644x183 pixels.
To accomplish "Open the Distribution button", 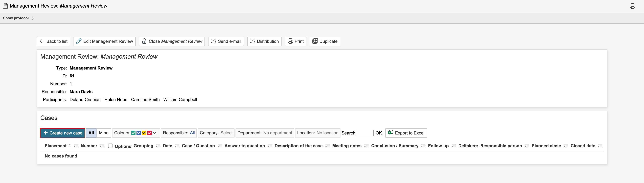I will pyautogui.click(x=264, y=41).
